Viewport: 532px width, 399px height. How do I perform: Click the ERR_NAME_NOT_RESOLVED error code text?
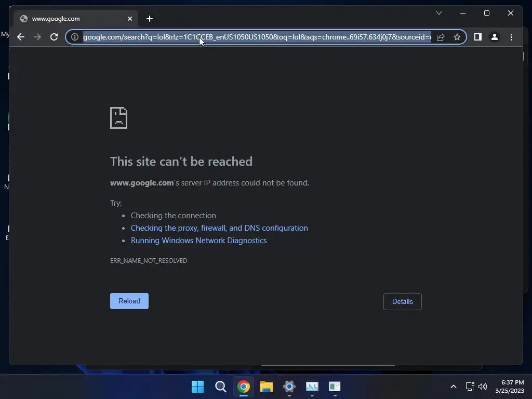149,261
